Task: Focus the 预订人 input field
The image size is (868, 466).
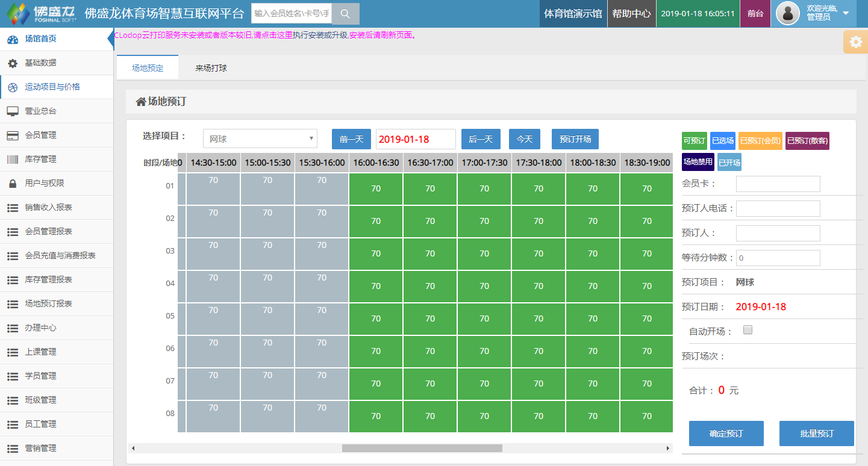Action: [x=778, y=233]
